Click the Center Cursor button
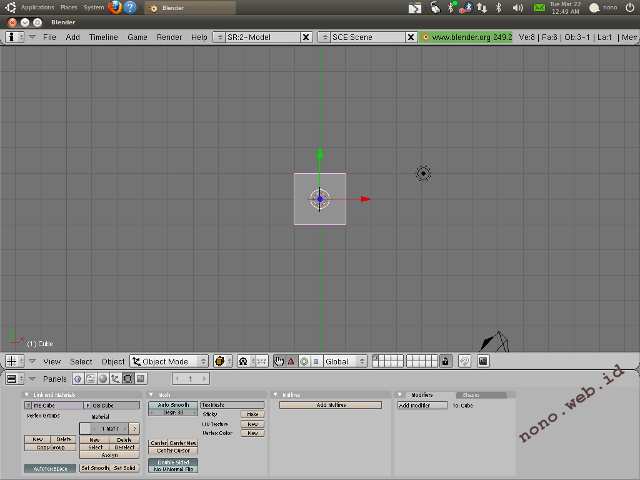640x480 pixels. (x=173, y=451)
